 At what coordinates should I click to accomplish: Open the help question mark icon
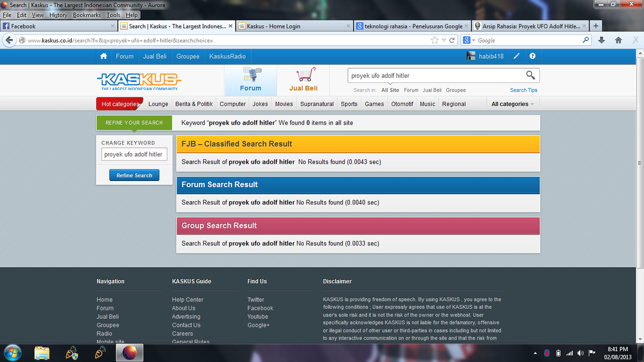pyautogui.click(x=532, y=56)
